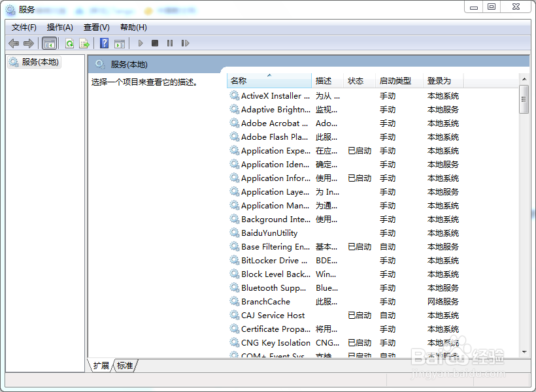536x392 pixels.
Task: Sort by the 状态 column header
Action: click(x=360, y=80)
